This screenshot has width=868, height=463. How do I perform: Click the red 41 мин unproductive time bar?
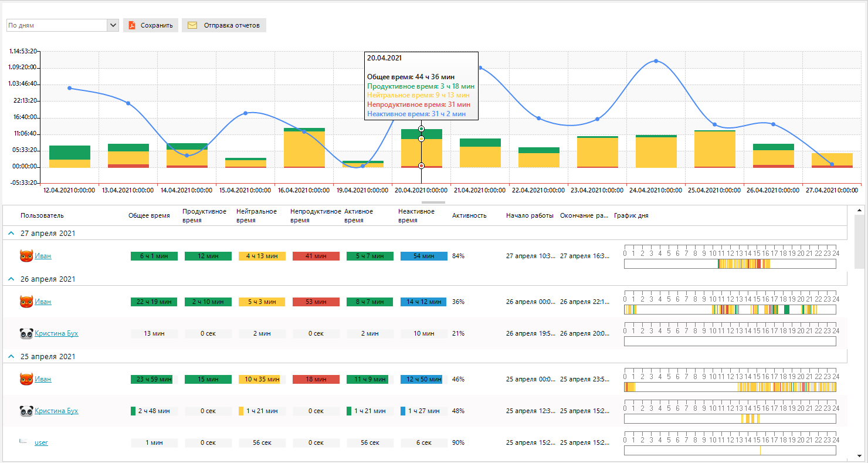316,256
